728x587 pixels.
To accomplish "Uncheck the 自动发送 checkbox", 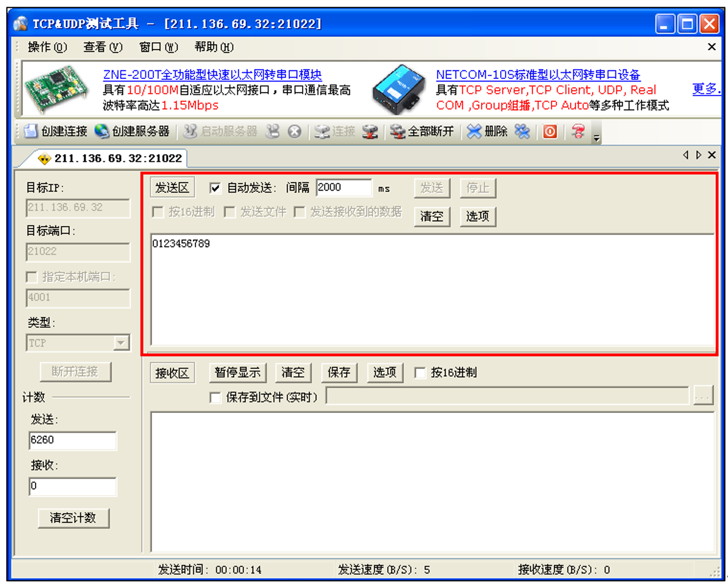I will tap(215, 188).
